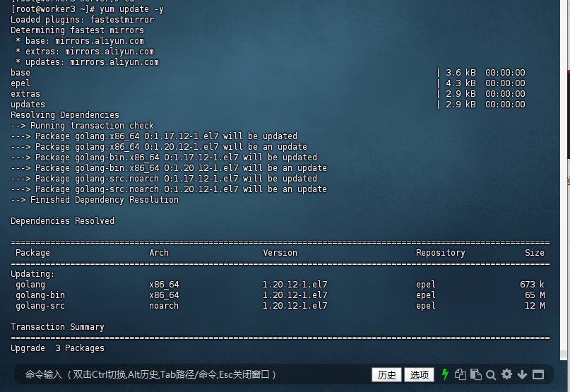Click the 'yum update -y' command text
The width and height of the screenshot is (570, 392).
point(131,9)
